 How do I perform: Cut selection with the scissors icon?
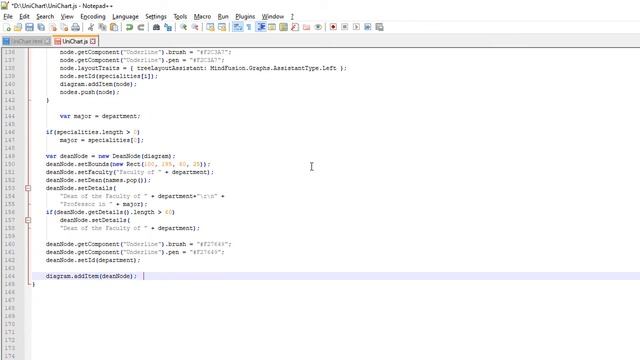91,27
